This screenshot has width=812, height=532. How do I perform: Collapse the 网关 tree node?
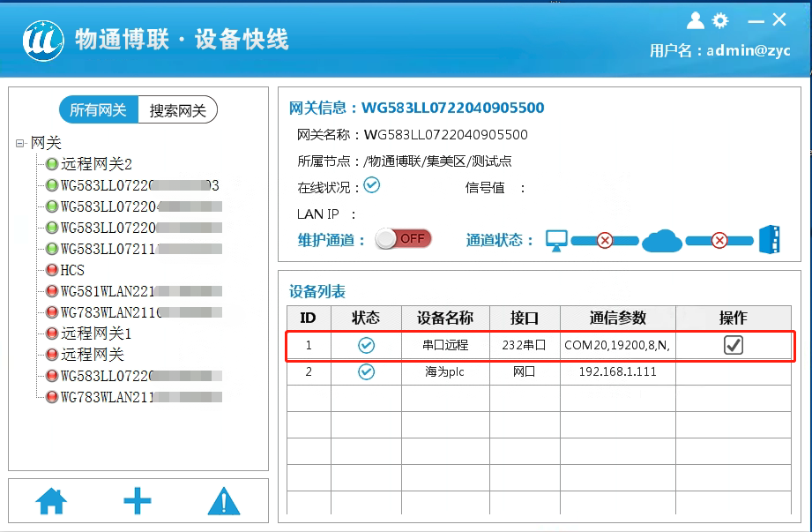[20, 142]
